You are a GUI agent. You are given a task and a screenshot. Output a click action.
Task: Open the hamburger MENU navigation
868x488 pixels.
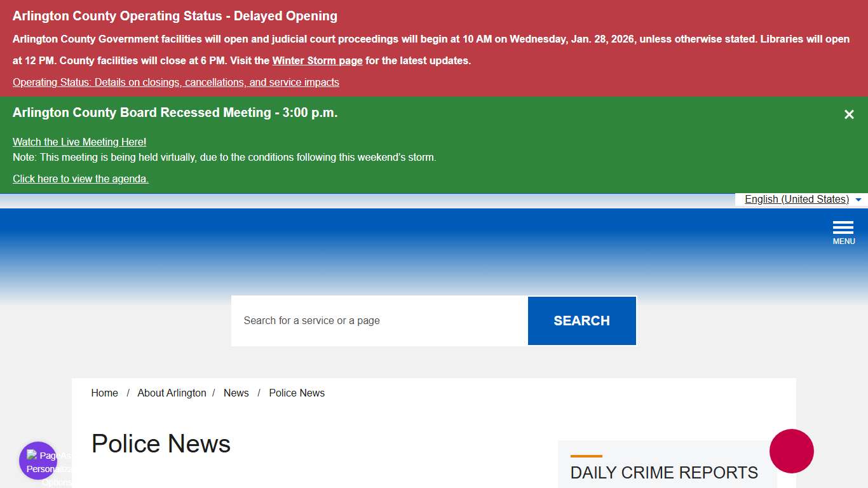(843, 230)
